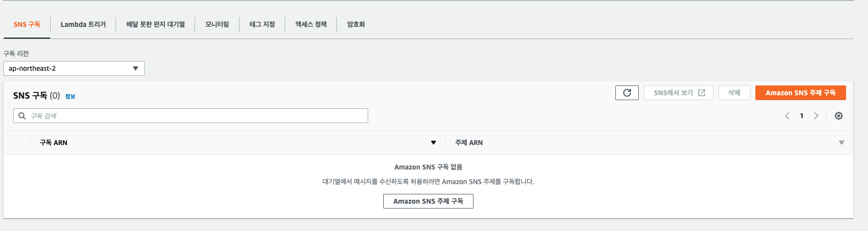Click the white Amazon SNS 주제 구독 button
868x231 pixels.
pyautogui.click(x=428, y=201)
